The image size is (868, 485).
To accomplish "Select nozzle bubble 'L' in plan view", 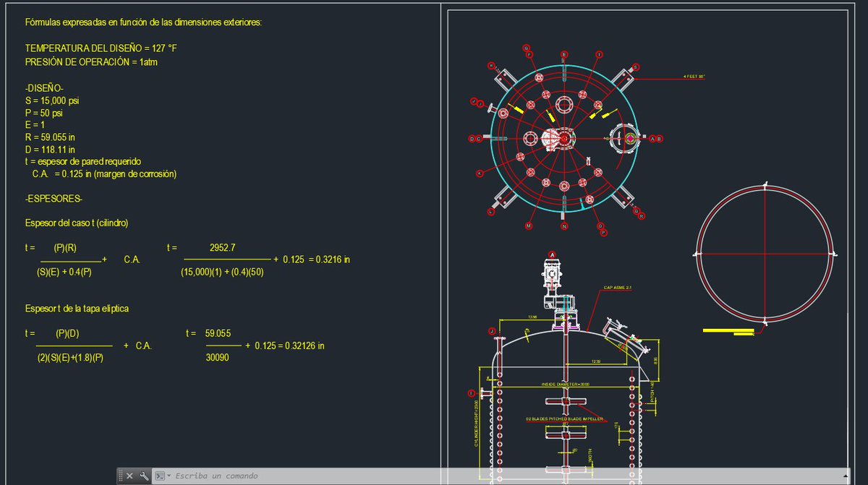I will (492, 212).
